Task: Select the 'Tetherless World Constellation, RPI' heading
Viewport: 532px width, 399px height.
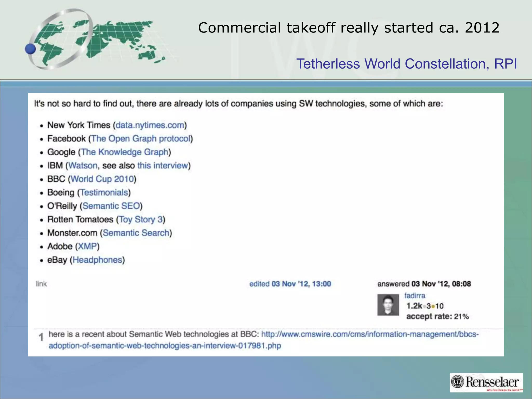Action: [407, 64]
